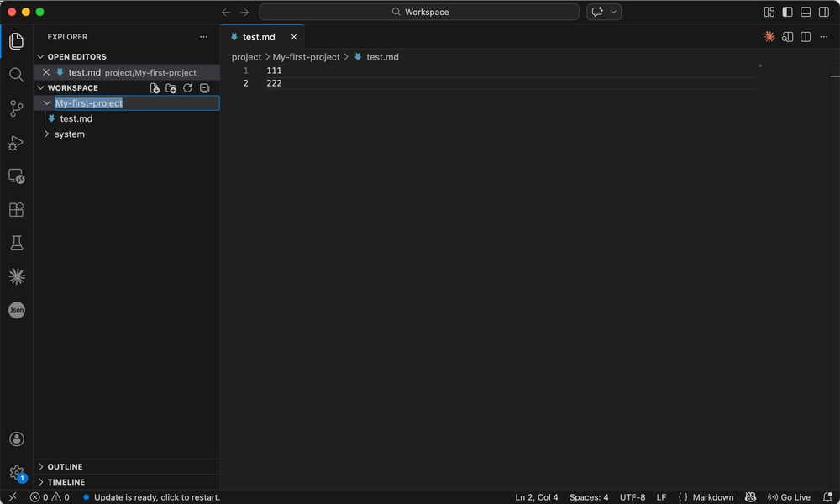Collapse all folders in Explorer

pyautogui.click(x=204, y=88)
